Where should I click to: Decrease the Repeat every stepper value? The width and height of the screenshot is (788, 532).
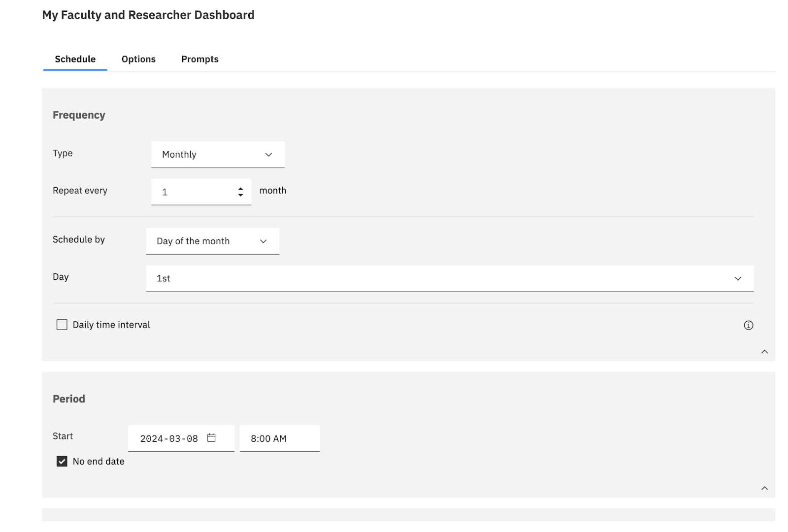coord(240,195)
